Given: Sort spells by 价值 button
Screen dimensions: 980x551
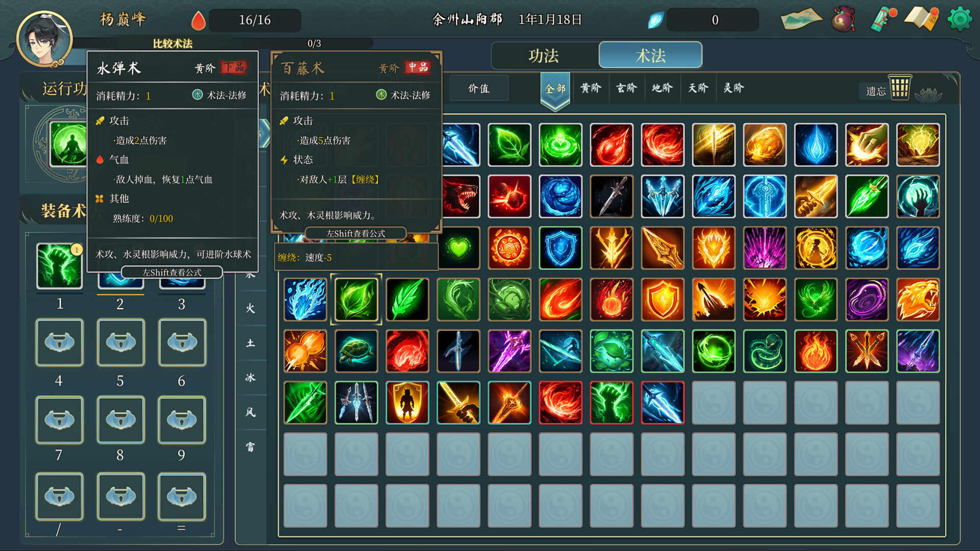Looking at the screenshot, I should coord(479,88).
